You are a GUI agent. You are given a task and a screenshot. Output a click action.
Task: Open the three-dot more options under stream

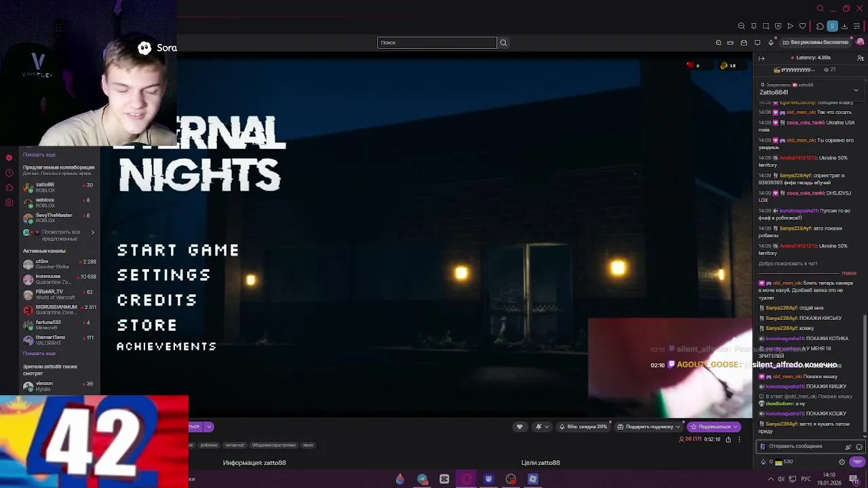[740, 439]
